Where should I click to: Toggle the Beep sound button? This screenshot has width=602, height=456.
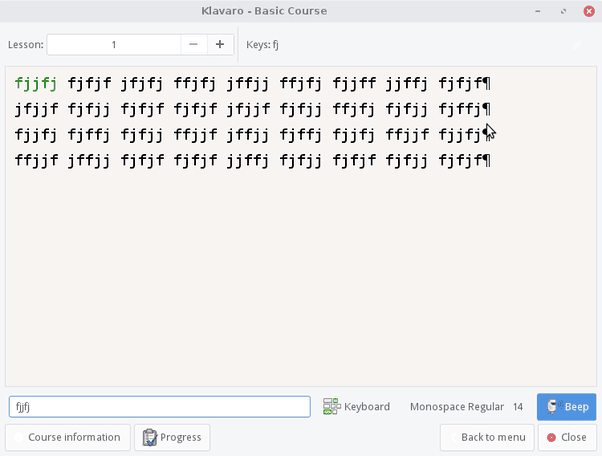coord(567,406)
